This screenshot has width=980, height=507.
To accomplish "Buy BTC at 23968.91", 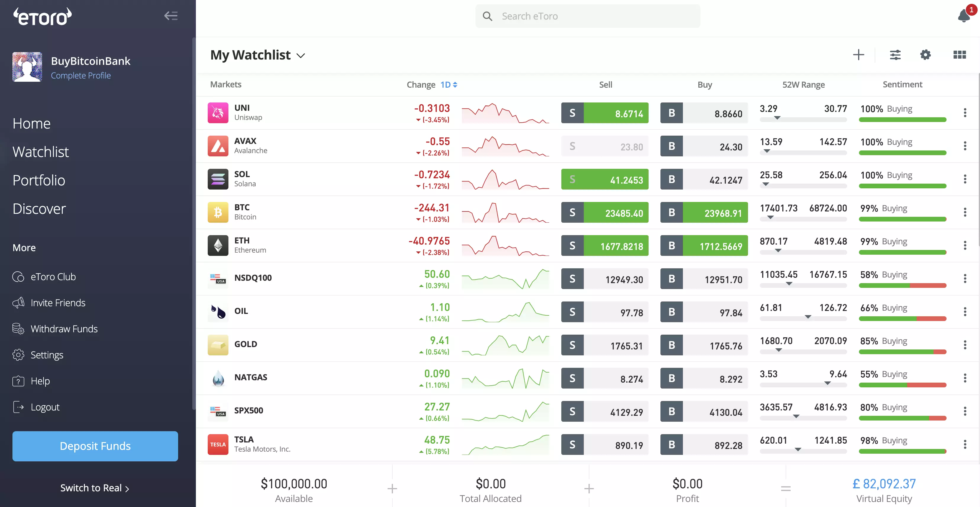I will click(704, 212).
